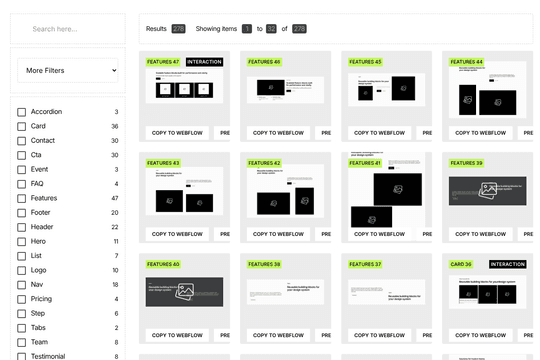Open the Features 44 preview thumbnail
This screenshot has height=360, width=540.
[488, 90]
